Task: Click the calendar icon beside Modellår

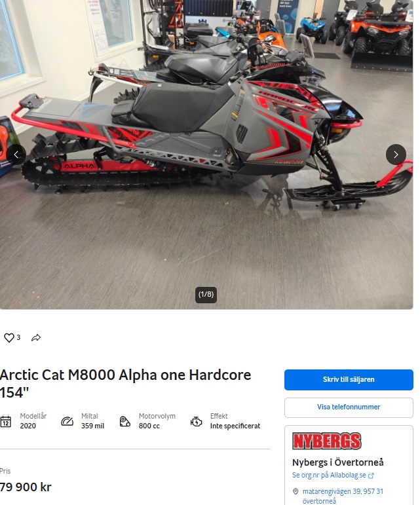Action: pos(5,421)
